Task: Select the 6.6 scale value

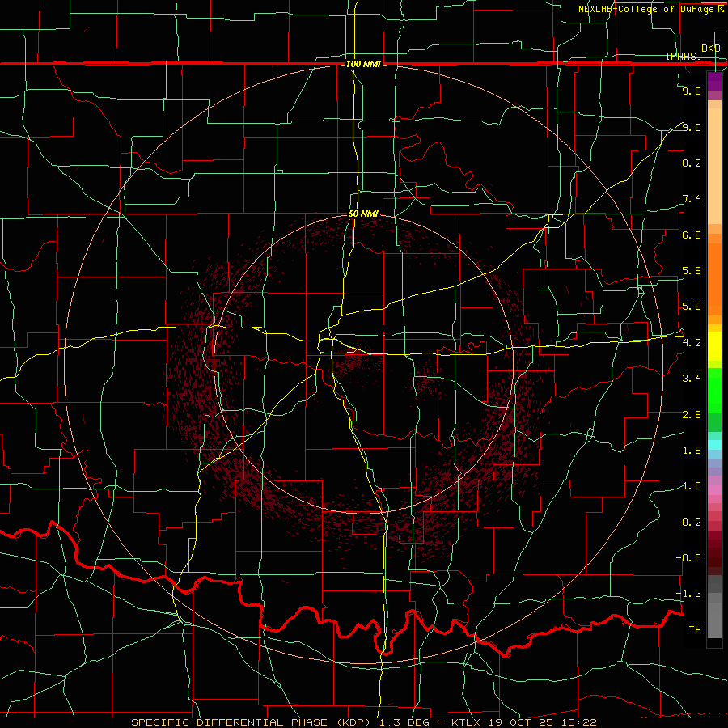Action: (x=692, y=235)
